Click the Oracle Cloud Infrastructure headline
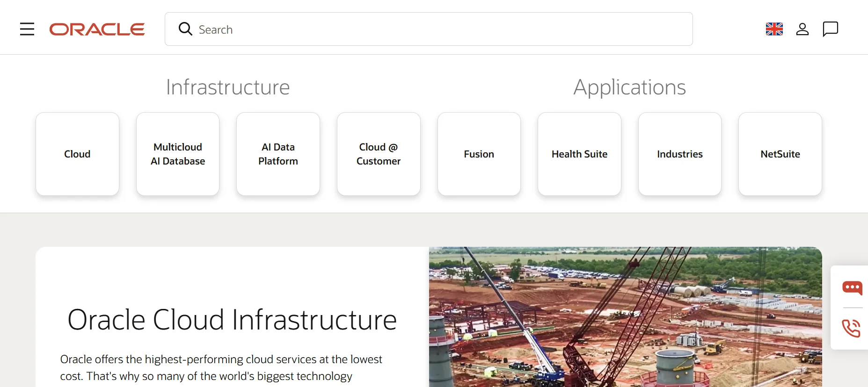Image resolution: width=868 pixels, height=387 pixels. pyautogui.click(x=232, y=320)
